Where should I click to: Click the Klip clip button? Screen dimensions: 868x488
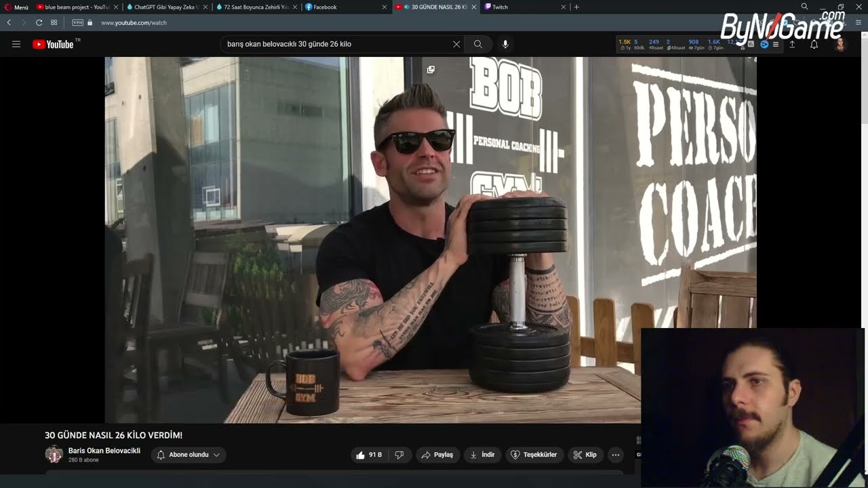click(x=585, y=455)
